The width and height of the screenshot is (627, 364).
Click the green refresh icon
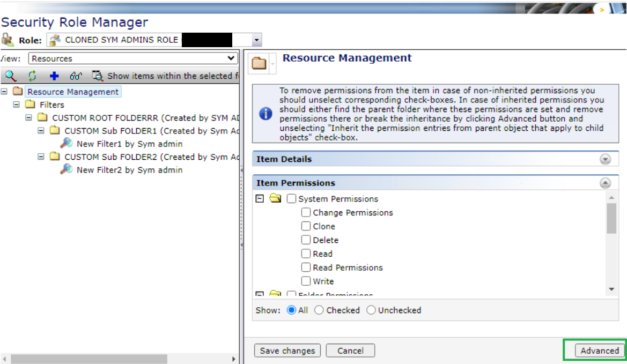point(32,76)
